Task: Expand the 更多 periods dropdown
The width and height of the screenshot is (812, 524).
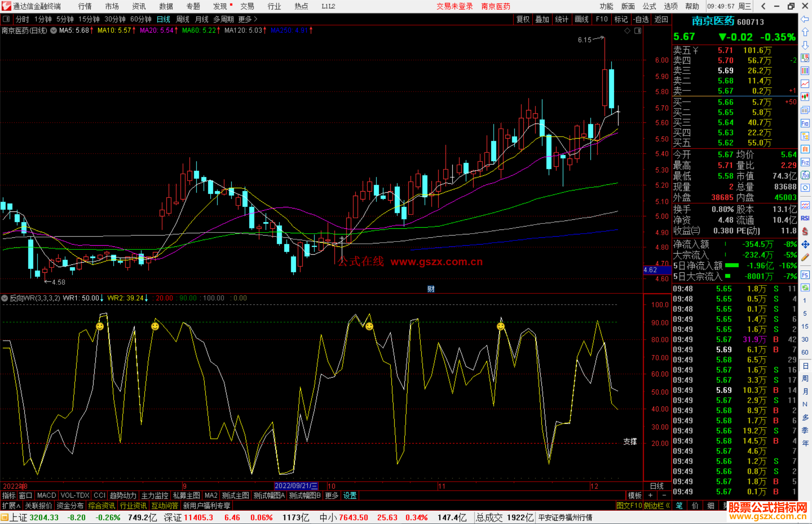Action: [x=247, y=19]
